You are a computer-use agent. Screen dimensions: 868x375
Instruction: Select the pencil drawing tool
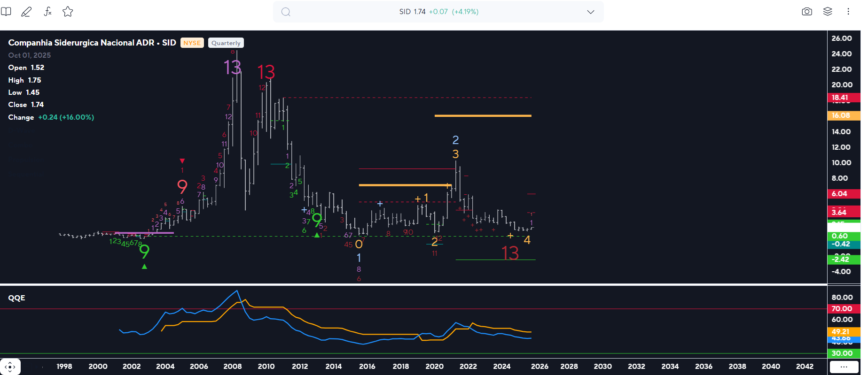[26, 12]
